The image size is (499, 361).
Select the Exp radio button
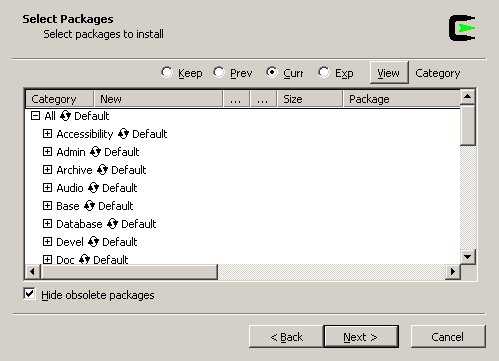324,72
